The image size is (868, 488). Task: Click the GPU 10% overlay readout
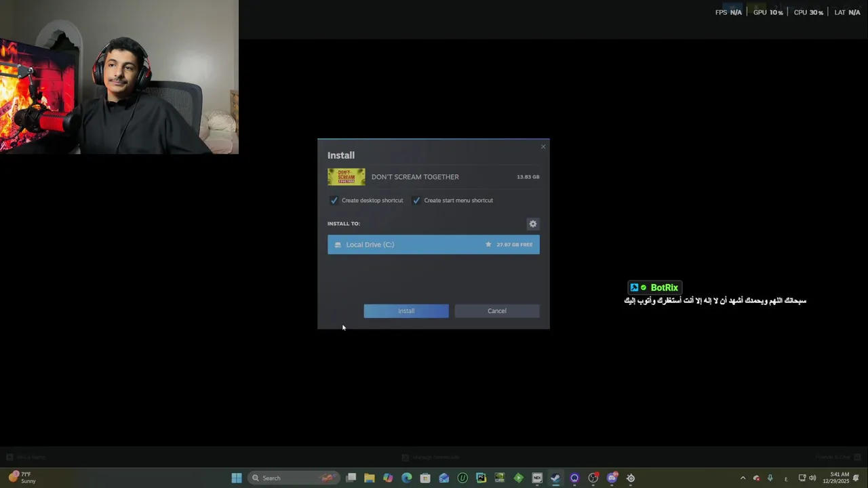click(x=768, y=12)
